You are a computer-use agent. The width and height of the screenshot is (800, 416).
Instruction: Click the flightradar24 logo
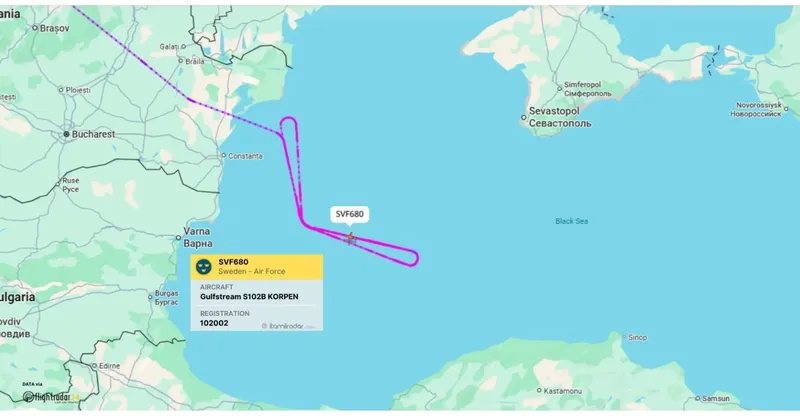[x=51, y=397]
